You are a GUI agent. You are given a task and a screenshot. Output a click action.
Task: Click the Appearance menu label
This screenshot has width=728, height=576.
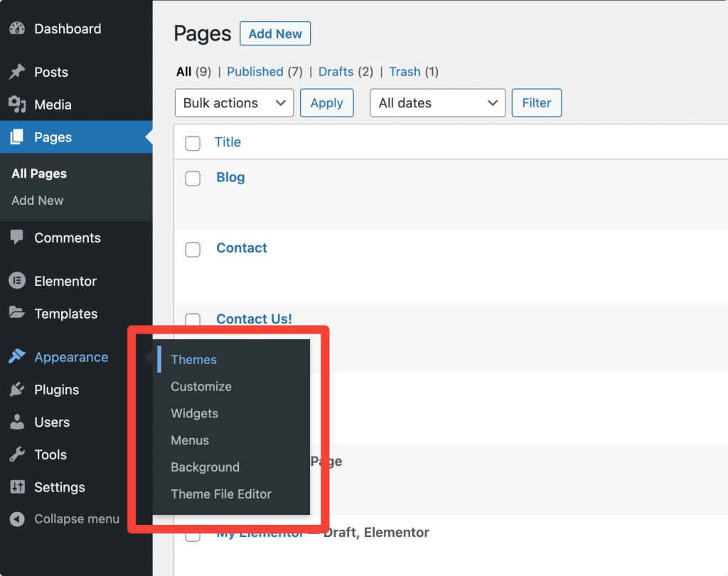tap(72, 357)
